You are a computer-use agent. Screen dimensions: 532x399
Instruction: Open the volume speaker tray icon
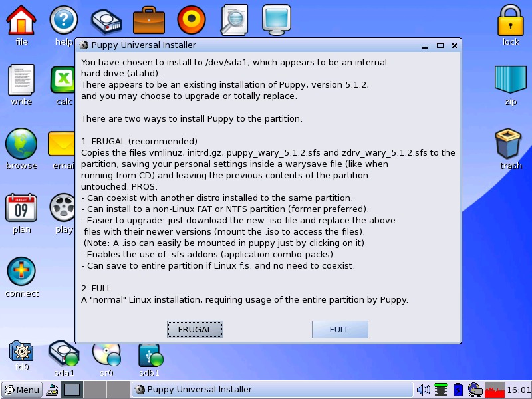pyautogui.click(x=423, y=390)
